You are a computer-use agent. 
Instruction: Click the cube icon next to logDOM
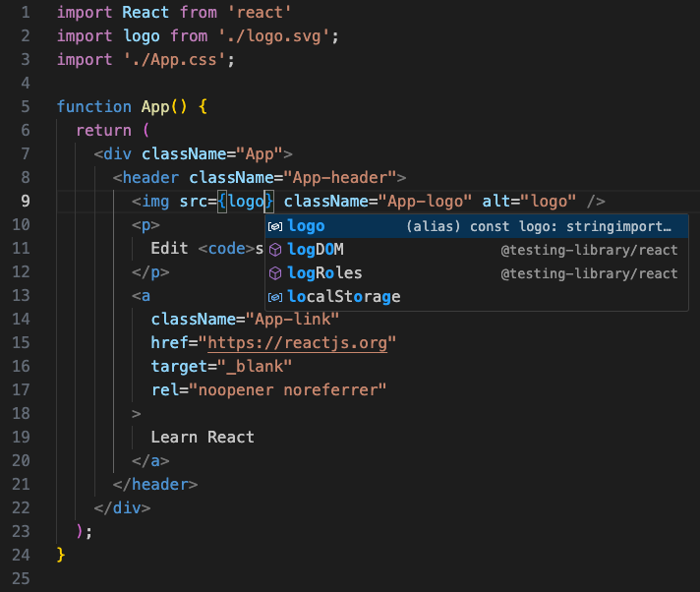[x=275, y=250]
